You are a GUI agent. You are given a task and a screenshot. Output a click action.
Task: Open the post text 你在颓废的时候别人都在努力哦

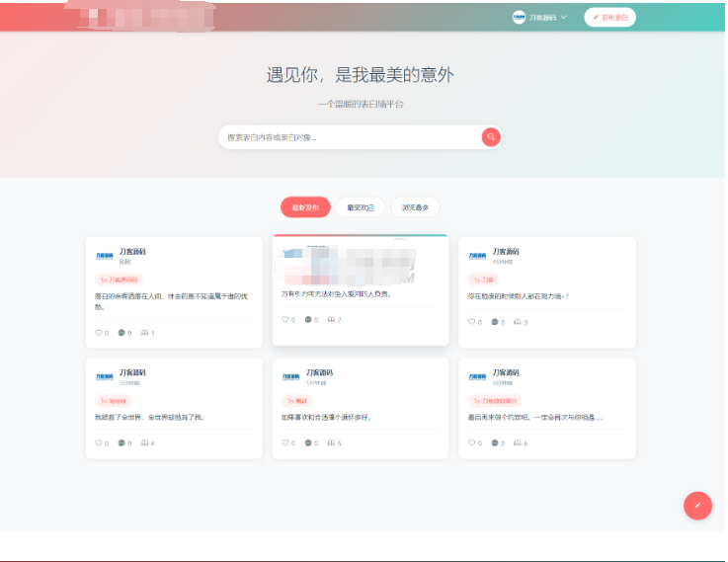[x=519, y=296]
